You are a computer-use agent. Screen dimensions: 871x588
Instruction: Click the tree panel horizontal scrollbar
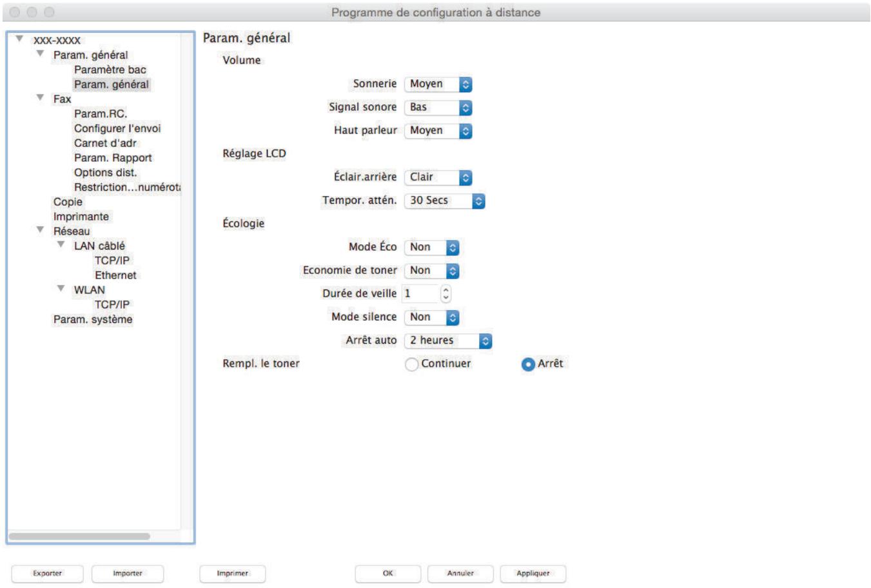click(x=79, y=536)
